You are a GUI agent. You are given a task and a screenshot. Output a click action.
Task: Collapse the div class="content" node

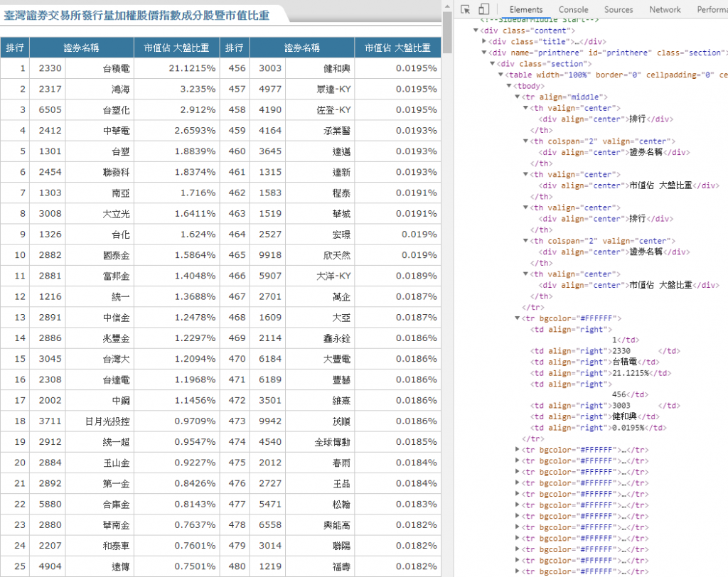476,31
